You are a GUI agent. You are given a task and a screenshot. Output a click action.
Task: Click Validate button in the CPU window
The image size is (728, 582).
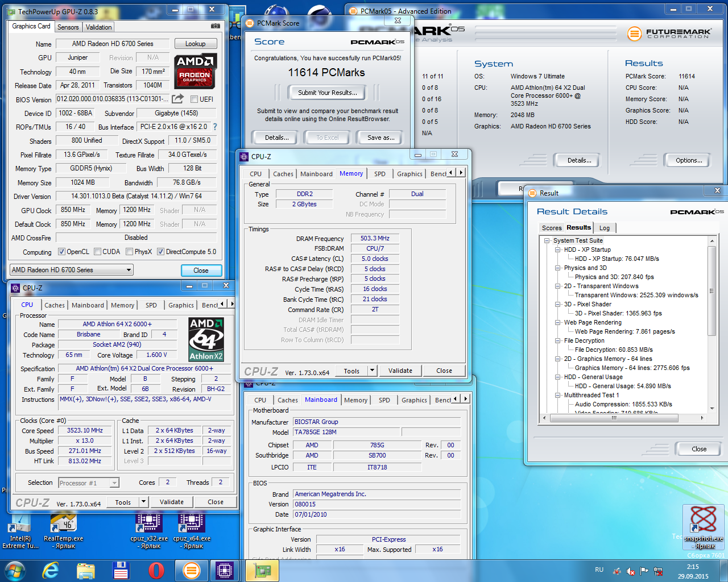point(172,502)
